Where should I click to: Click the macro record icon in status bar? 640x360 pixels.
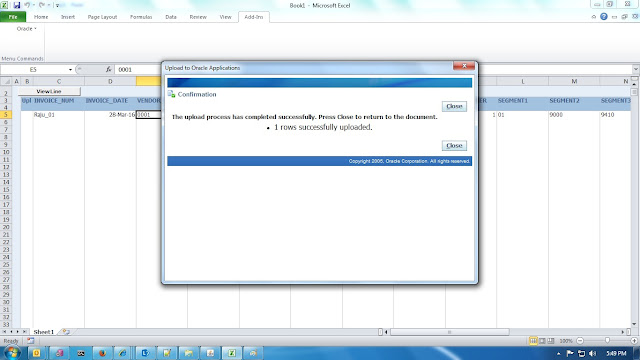pyautogui.click(x=31, y=340)
